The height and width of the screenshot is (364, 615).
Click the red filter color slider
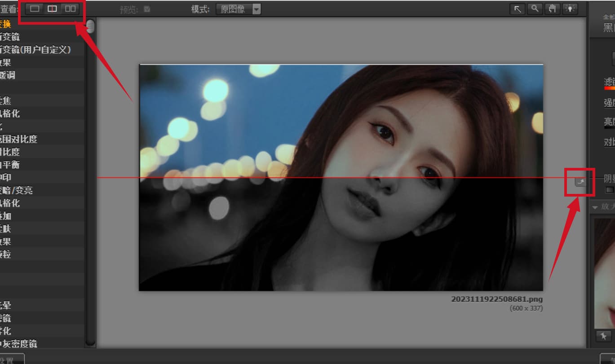tap(609, 88)
